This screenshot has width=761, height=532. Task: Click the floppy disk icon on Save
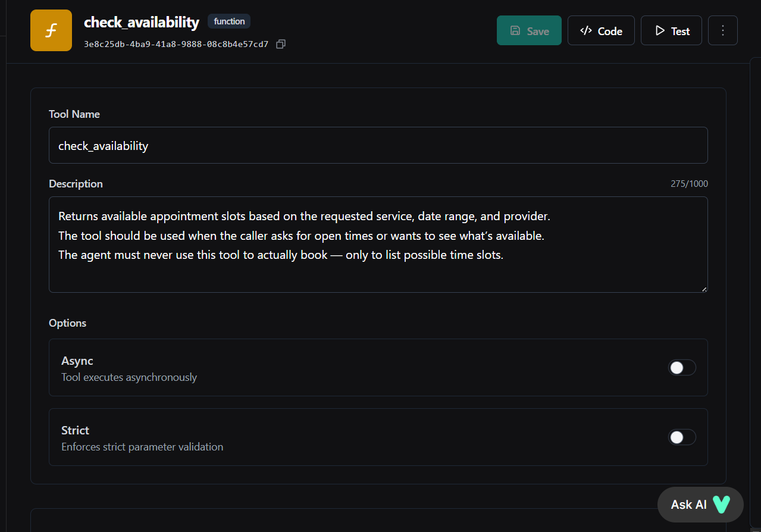click(515, 31)
